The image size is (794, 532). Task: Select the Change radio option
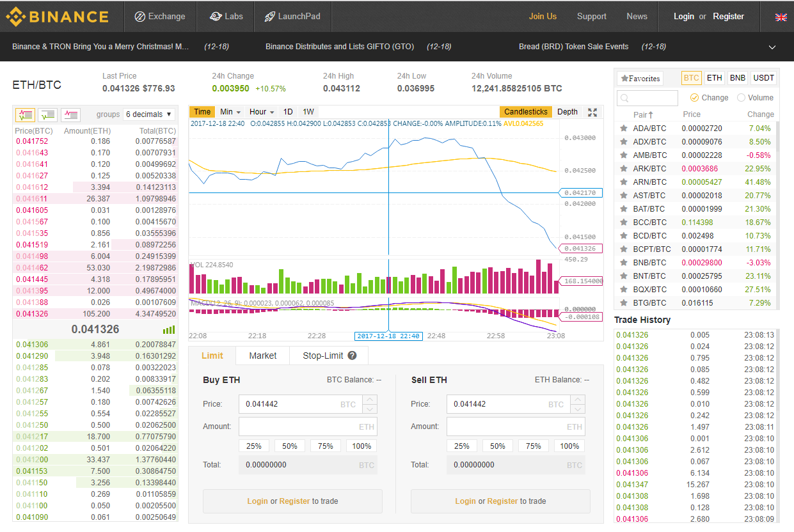coord(694,98)
